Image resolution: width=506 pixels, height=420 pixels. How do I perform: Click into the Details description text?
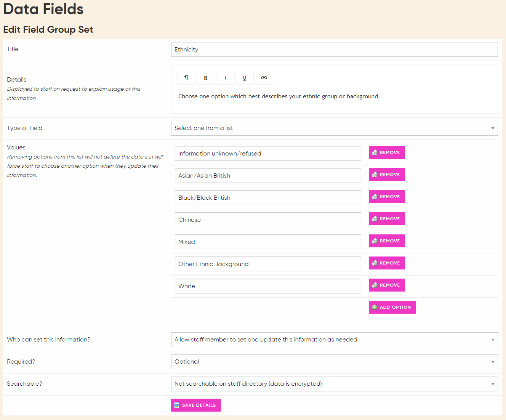279,96
